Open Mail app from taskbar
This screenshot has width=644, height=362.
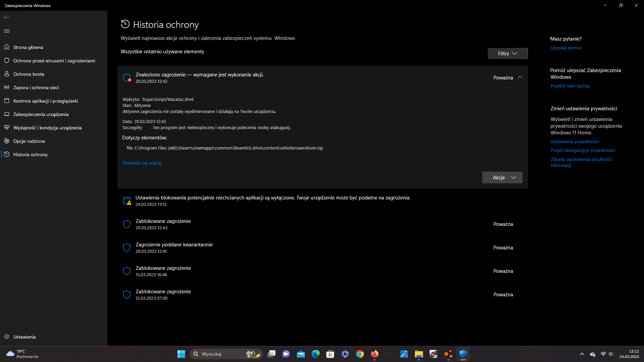point(301,354)
